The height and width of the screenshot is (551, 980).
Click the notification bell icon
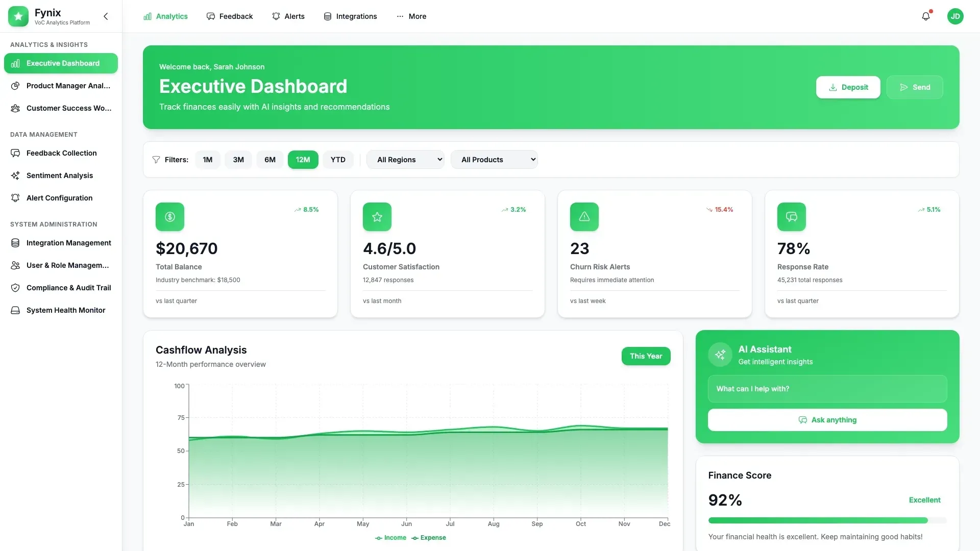925,16
